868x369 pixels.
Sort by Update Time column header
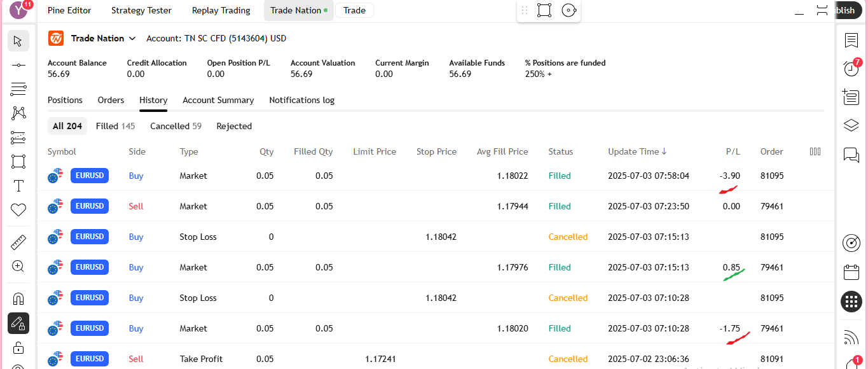click(x=637, y=151)
